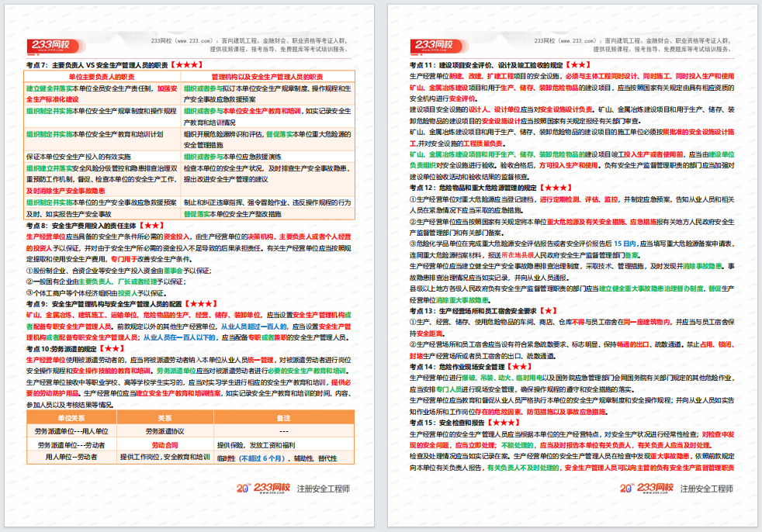
Task: Click the 备注 table column header
Action: pos(283,417)
